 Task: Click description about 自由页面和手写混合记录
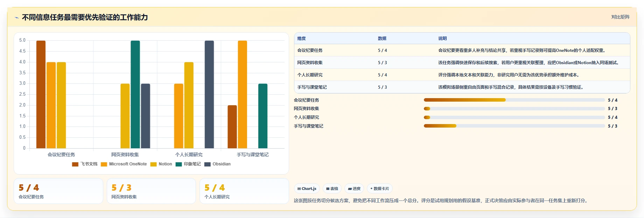click(511, 87)
